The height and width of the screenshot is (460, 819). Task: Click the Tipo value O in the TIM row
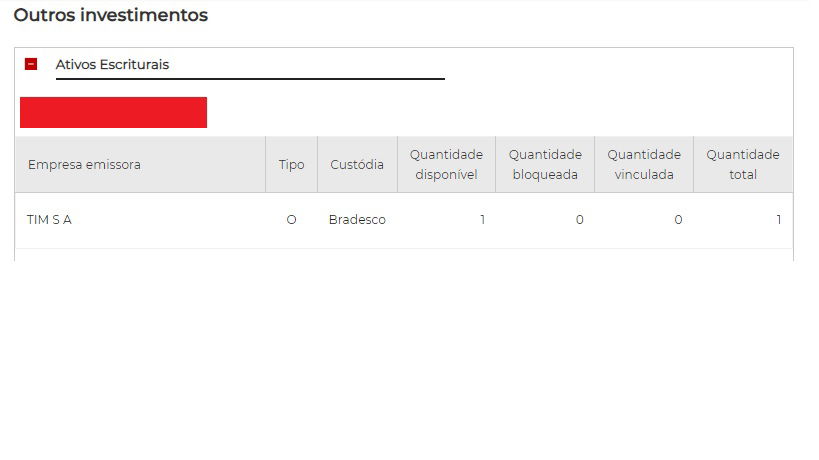pyautogui.click(x=291, y=220)
